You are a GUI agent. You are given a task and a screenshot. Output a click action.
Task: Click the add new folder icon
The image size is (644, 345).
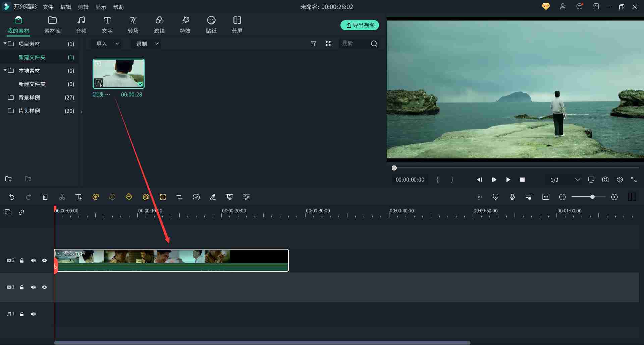pos(8,179)
